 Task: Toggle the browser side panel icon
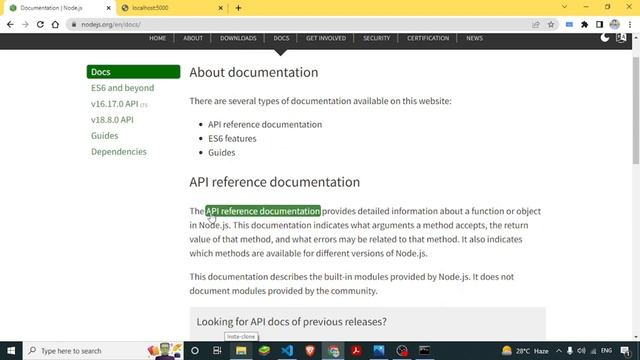click(x=599, y=24)
